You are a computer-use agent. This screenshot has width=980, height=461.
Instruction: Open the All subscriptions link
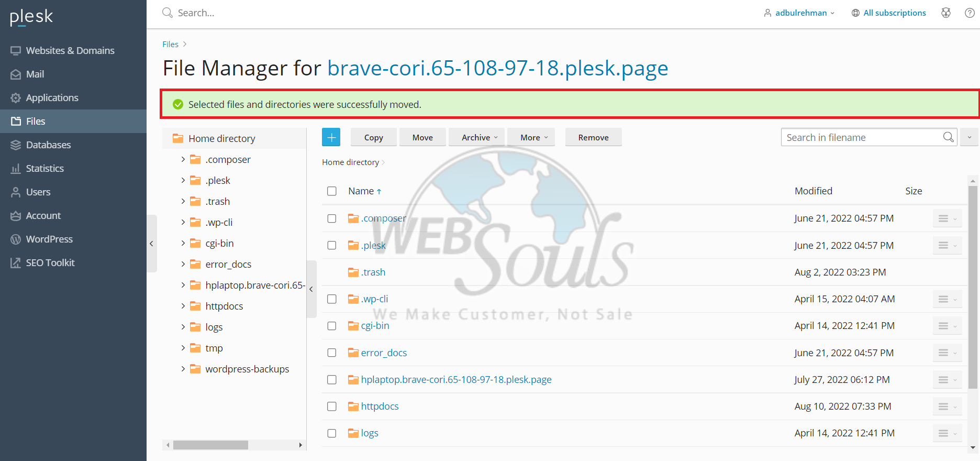tap(894, 13)
